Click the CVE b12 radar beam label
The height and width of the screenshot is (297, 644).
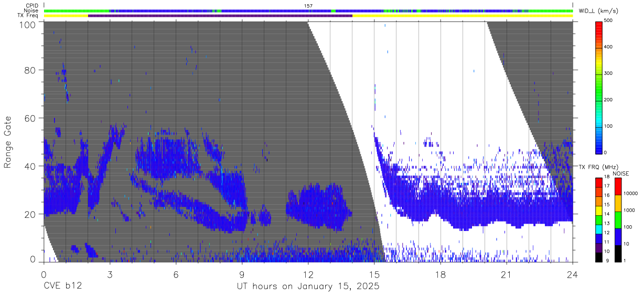tap(62, 287)
